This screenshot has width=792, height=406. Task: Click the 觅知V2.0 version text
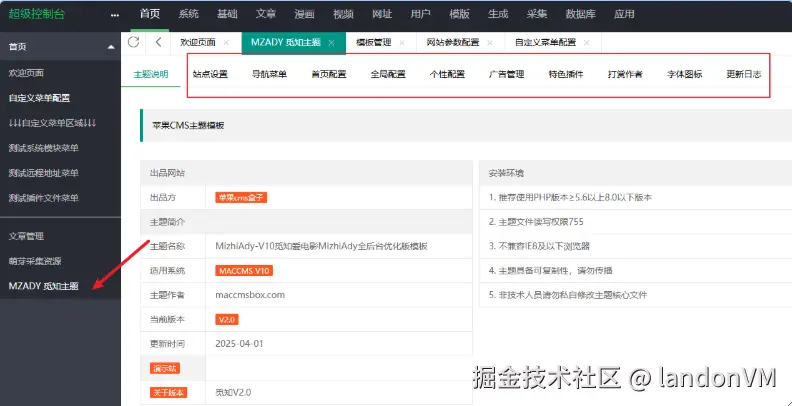pyautogui.click(x=233, y=392)
